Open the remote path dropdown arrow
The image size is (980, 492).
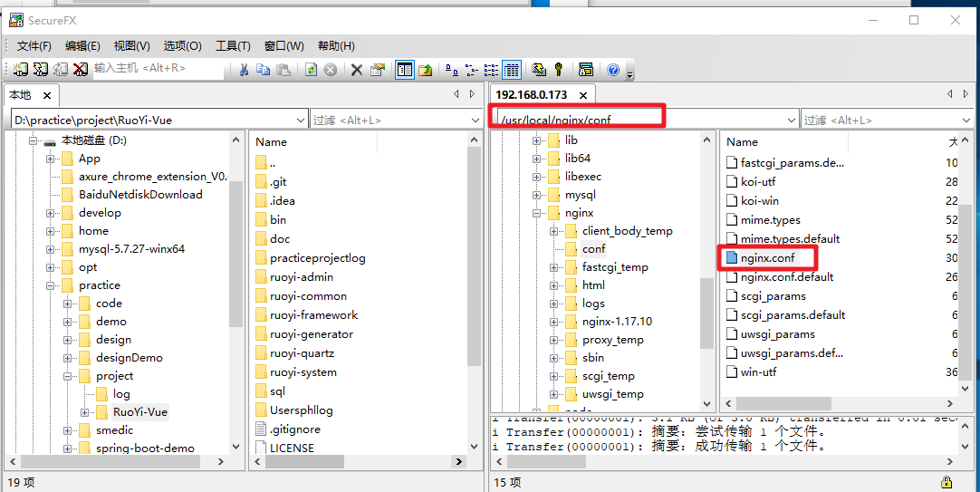(792, 120)
